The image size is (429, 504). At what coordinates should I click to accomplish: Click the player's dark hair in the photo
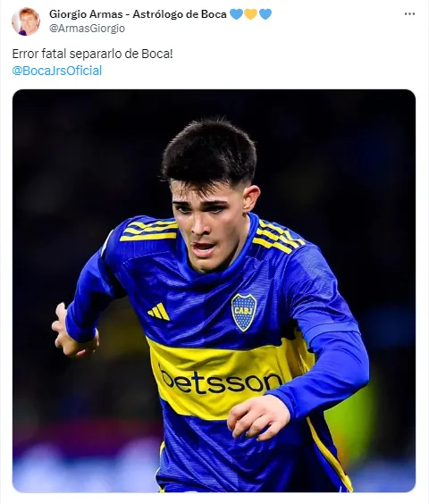click(x=210, y=150)
